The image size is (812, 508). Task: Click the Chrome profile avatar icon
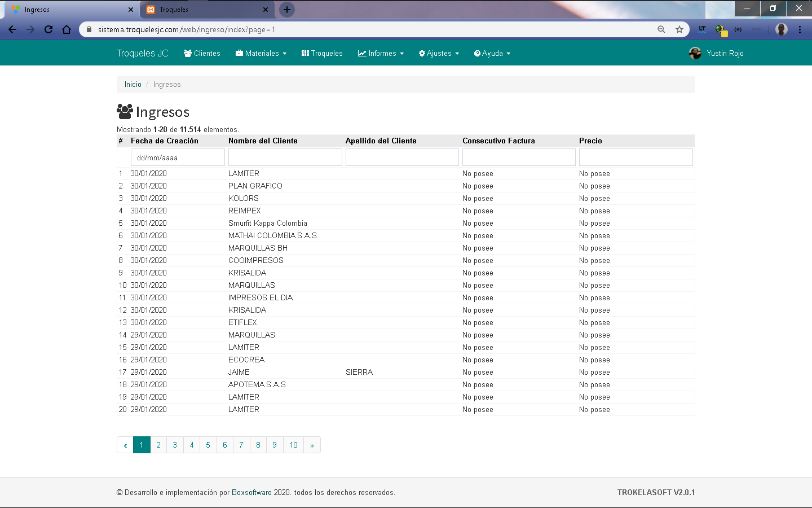click(781, 29)
